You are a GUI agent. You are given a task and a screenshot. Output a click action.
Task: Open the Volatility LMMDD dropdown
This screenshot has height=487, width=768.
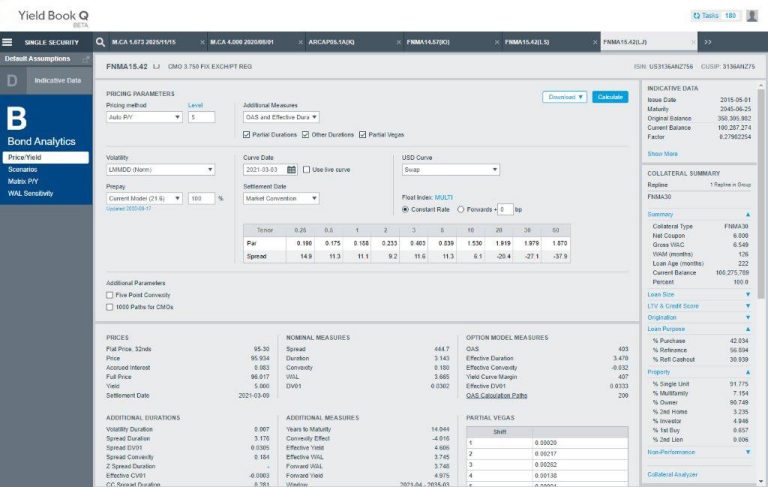161,170
